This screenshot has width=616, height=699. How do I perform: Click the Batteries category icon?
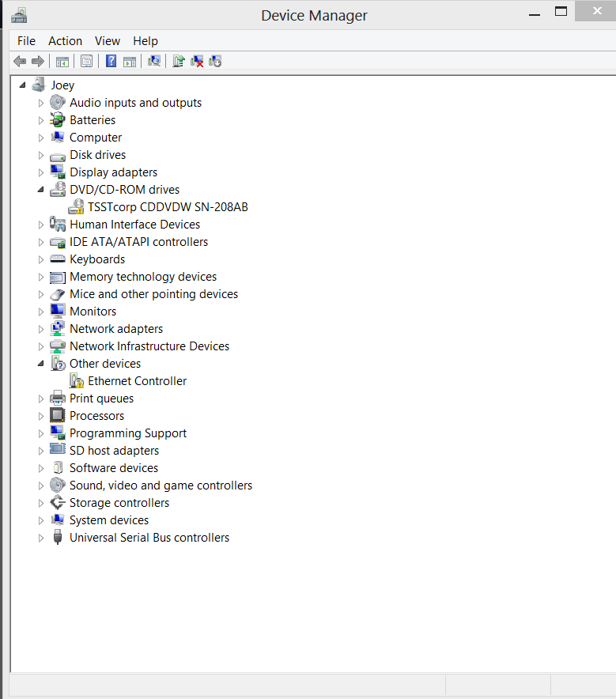(58, 120)
